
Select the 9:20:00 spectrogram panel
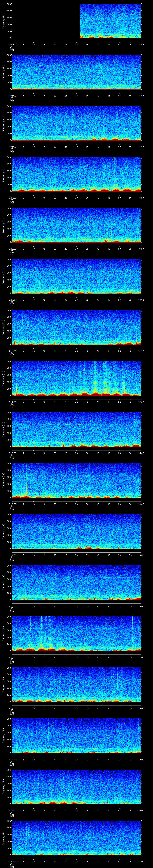77,837
